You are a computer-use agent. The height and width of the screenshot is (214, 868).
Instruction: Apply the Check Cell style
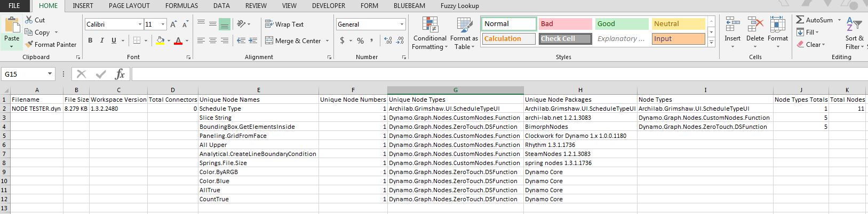click(x=565, y=39)
